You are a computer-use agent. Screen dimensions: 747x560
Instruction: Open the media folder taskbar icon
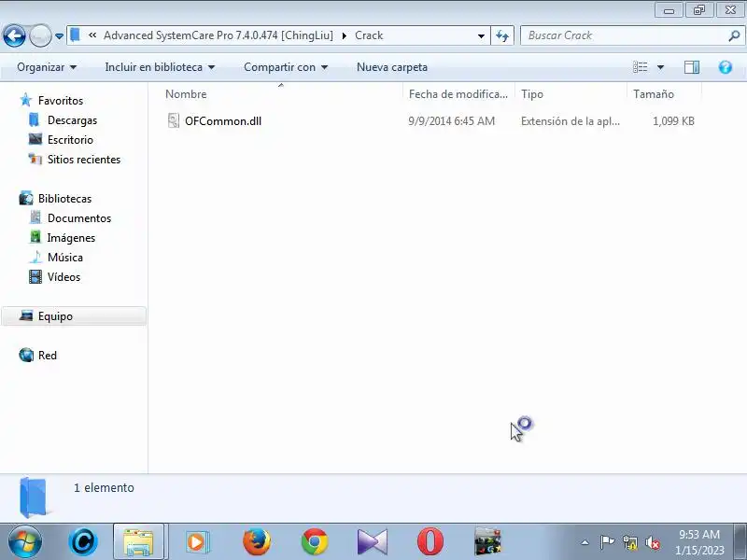[487, 542]
